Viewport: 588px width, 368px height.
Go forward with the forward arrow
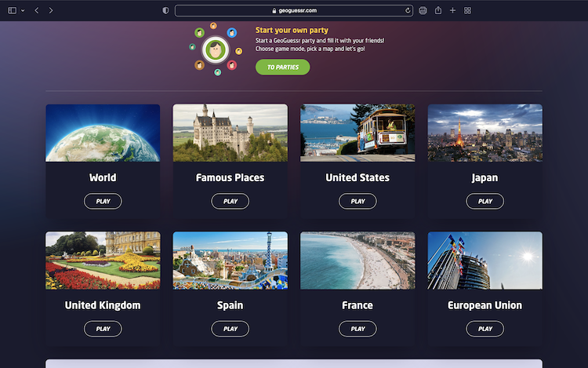click(x=51, y=10)
